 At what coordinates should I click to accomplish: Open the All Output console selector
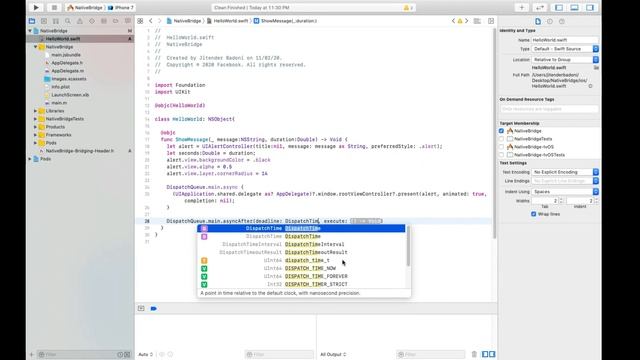coord(333,354)
